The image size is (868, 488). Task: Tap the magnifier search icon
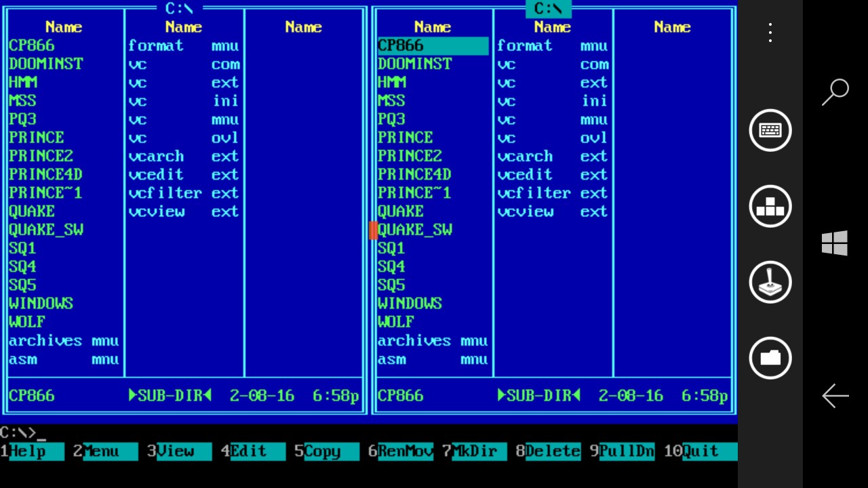pyautogui.click(x=835, y=92)
